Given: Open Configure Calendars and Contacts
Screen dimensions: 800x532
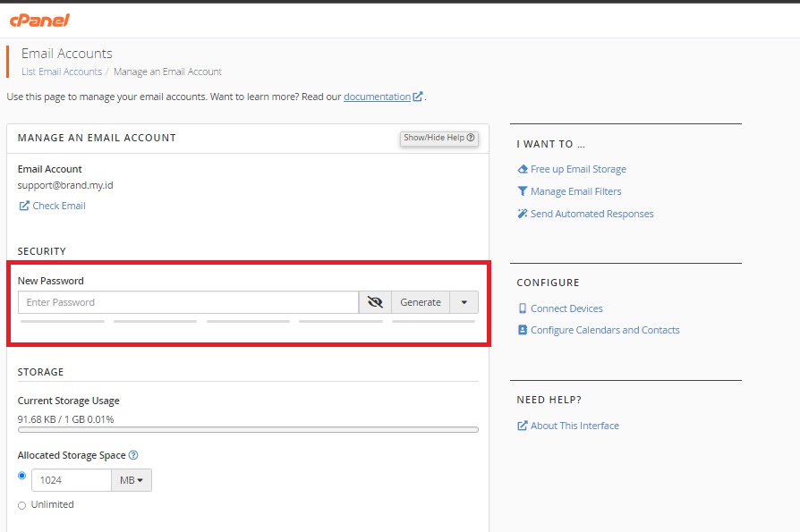Looking at the screenshot, I should click(605, 330).
